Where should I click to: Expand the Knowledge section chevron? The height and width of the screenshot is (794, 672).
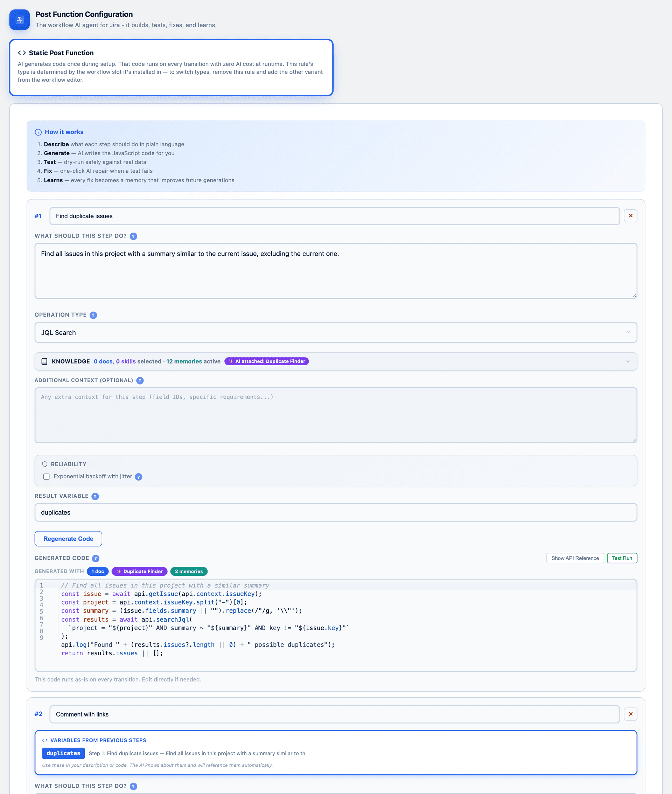click(628, 361)
